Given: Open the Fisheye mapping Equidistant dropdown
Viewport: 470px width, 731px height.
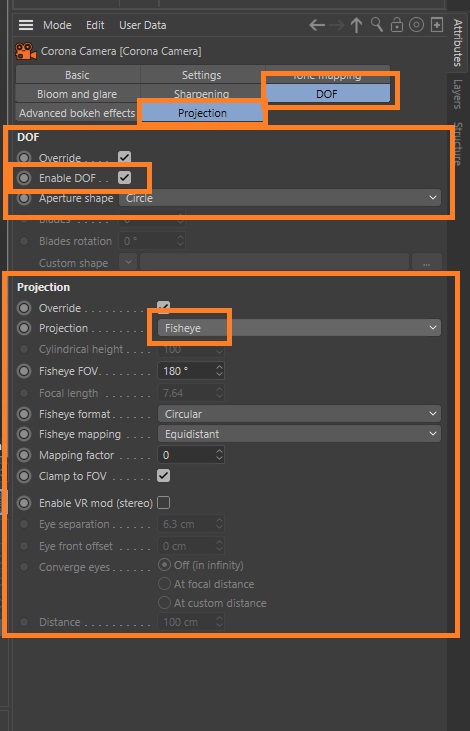Looking at the screenshot, I should tap(299, 434).
